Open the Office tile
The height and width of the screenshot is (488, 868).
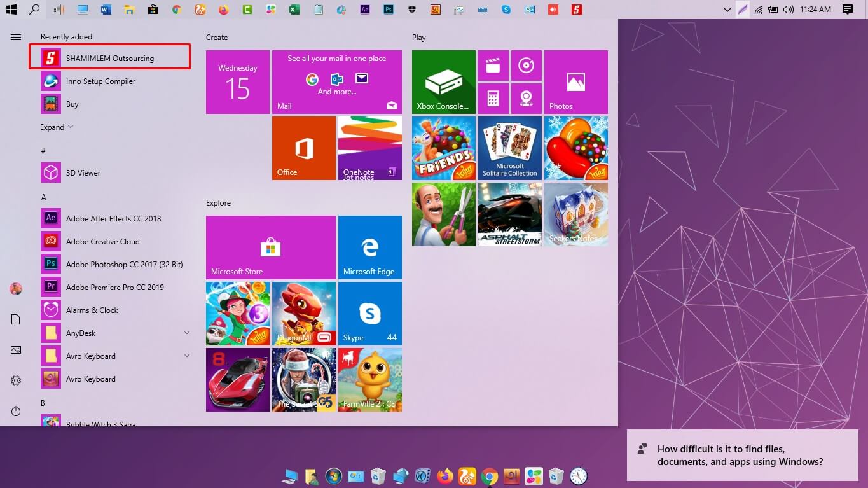304,148
